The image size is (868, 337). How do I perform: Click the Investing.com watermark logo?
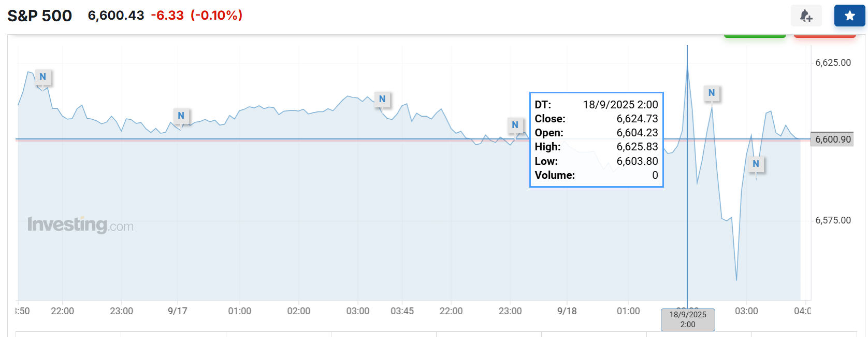(80, 225)
